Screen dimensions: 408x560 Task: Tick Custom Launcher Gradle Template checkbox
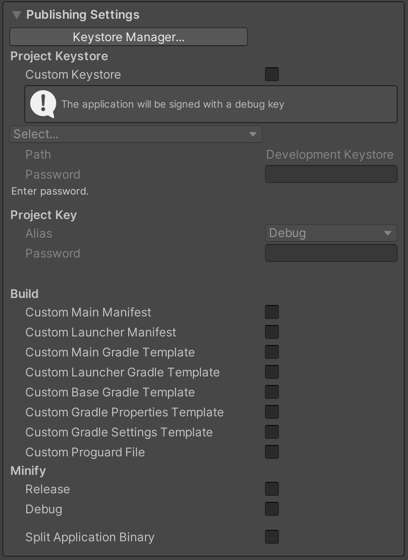(x=272, y=372)
